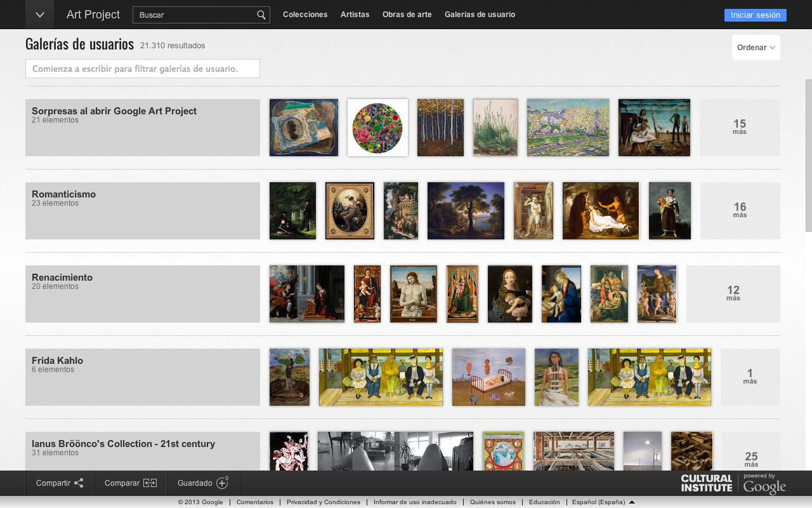
Task: Open the large tree night landscape in Romanticismo
Action: point(466,211)
